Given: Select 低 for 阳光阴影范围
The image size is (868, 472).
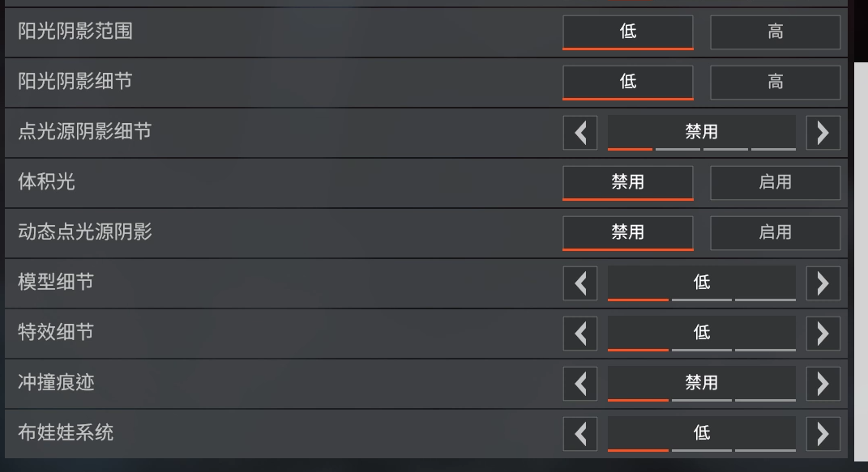Looking at the screenshot, I should point(627,32).
